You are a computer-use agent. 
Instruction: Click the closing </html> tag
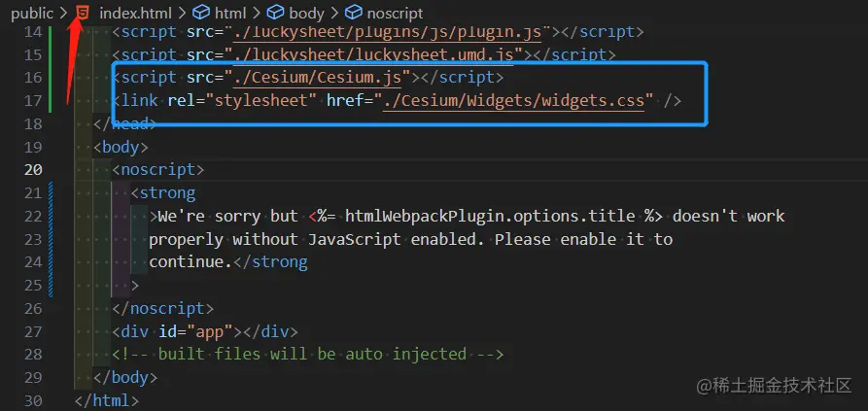107,400
